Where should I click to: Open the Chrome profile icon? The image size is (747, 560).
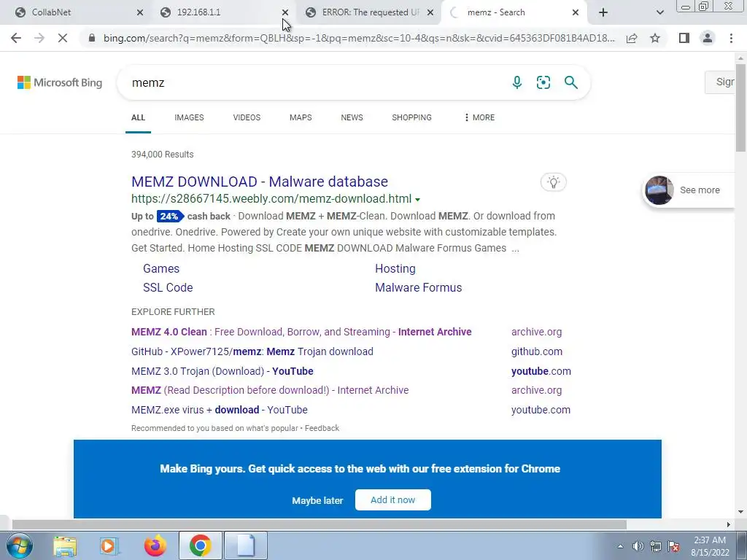(708, 38)
